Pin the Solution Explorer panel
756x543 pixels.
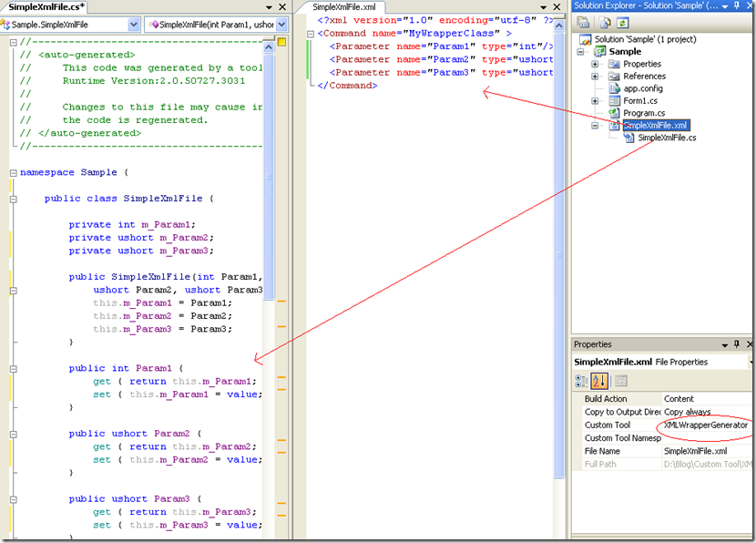pos(737,5)
